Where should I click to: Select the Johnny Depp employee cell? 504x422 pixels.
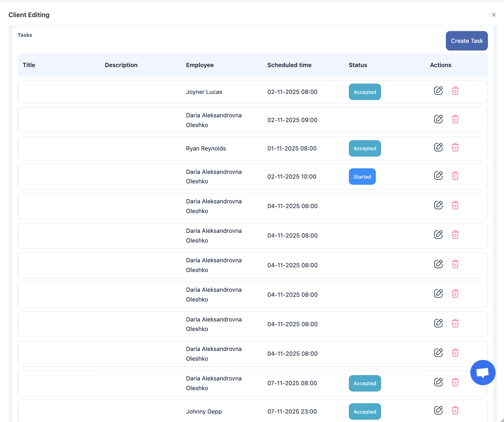pos(204,411)
